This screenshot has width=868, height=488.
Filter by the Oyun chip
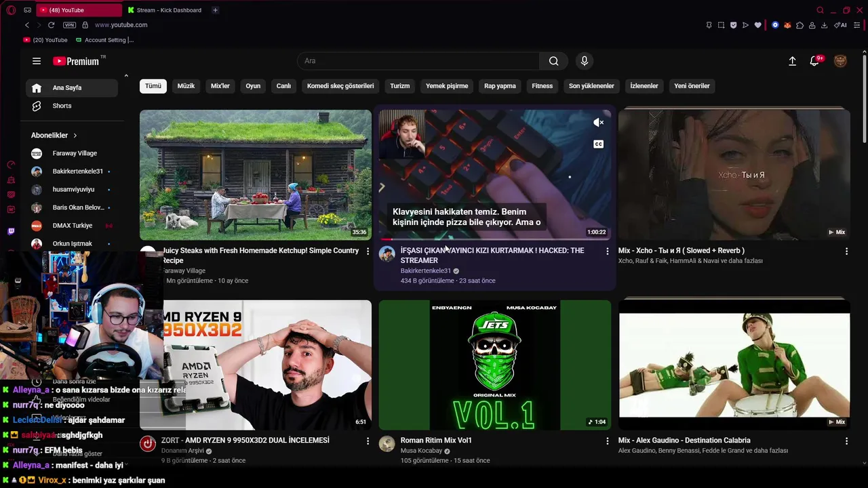(253, 86)
